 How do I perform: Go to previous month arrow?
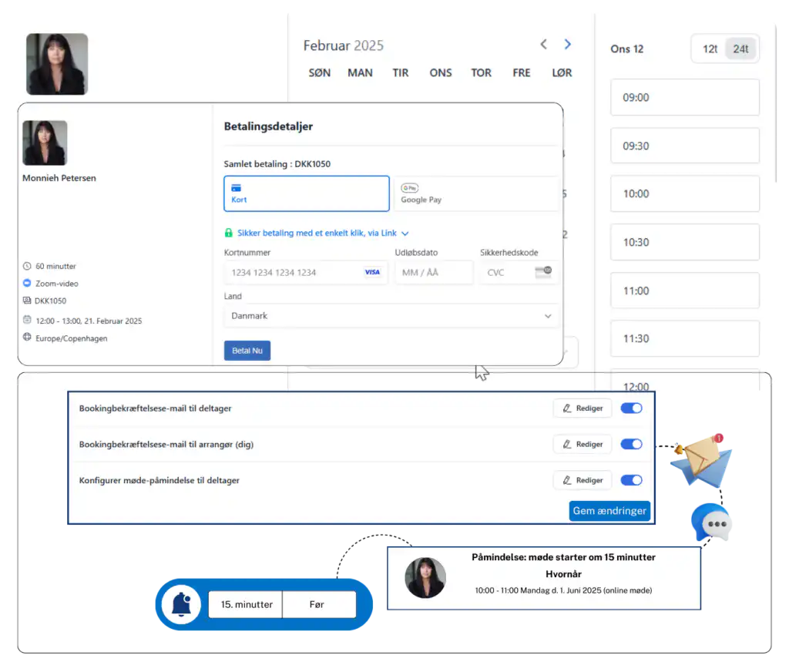(x=543, y=45)
